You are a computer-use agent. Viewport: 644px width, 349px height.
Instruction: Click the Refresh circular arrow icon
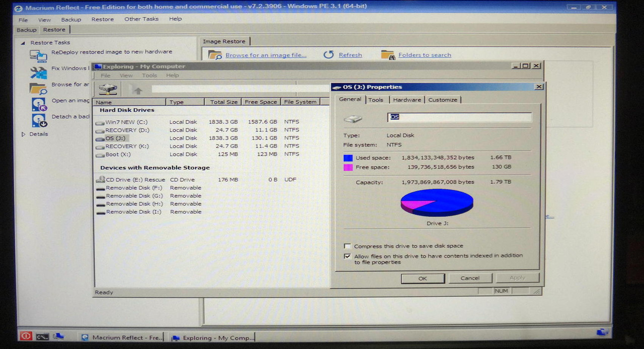pyautogui.click(x=329, y=54)
